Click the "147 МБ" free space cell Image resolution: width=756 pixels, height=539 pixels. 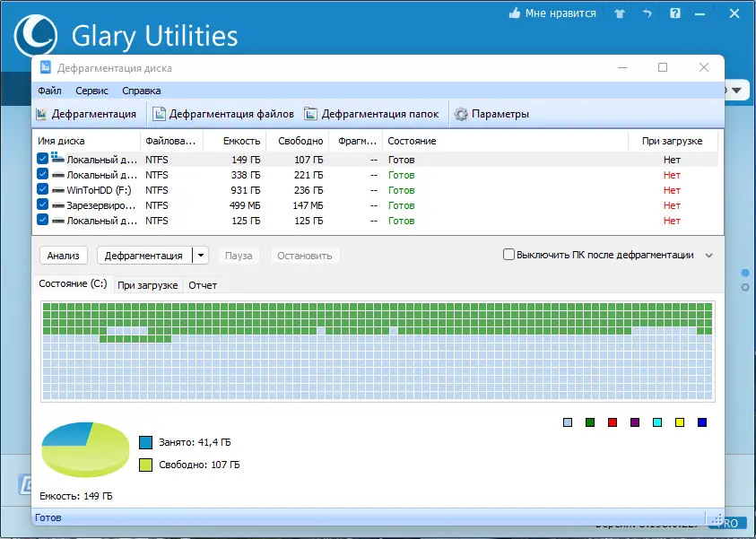tap(308, 206)
